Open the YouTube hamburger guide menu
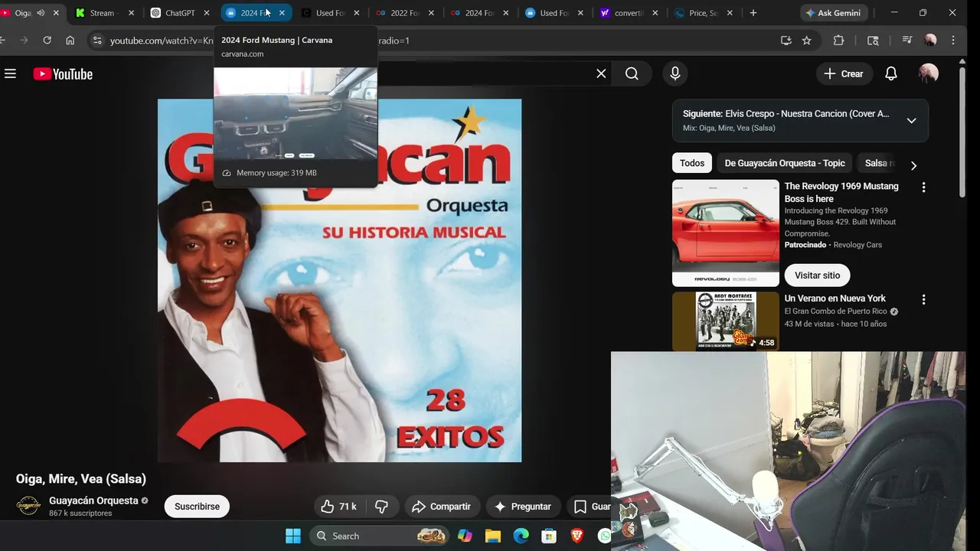The image size is (980, 551). point(10,73)
